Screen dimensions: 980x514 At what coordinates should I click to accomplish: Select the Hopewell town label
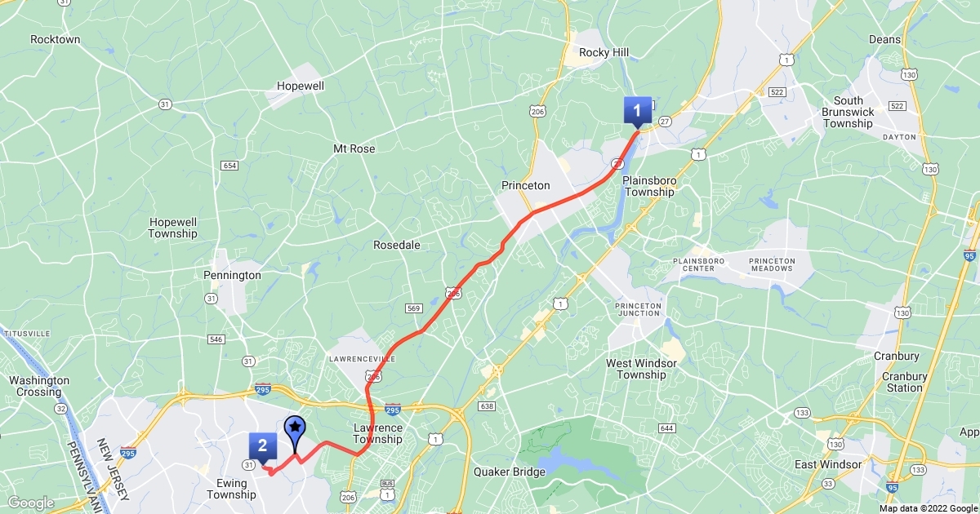[301, 86]
